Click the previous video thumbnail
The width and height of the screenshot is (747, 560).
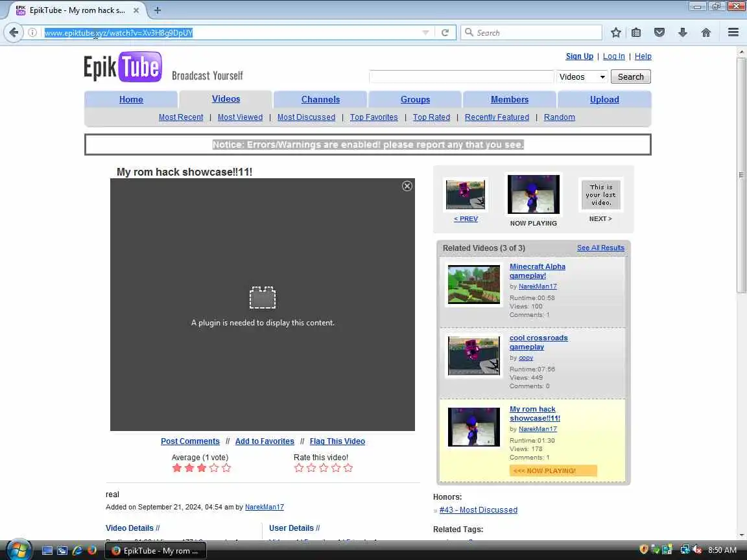point(466,194)
